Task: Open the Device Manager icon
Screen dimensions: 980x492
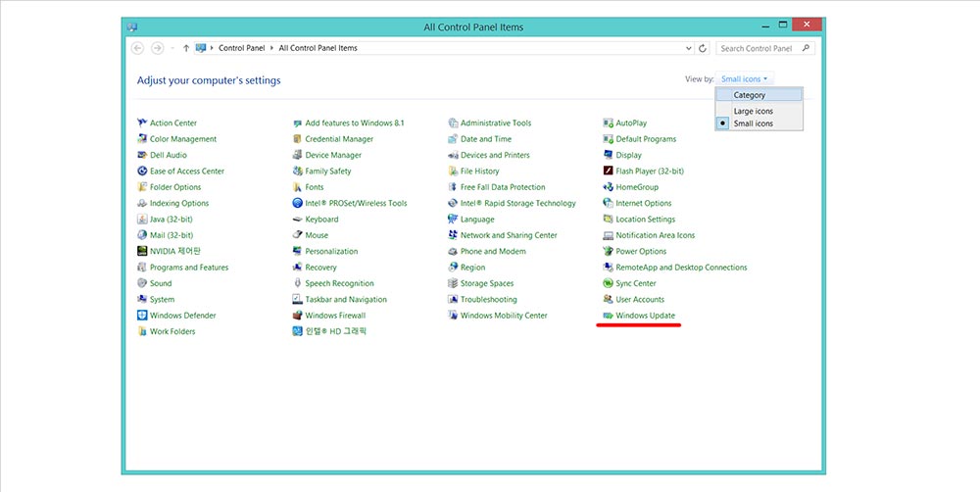Action: (x=298, y=155)
